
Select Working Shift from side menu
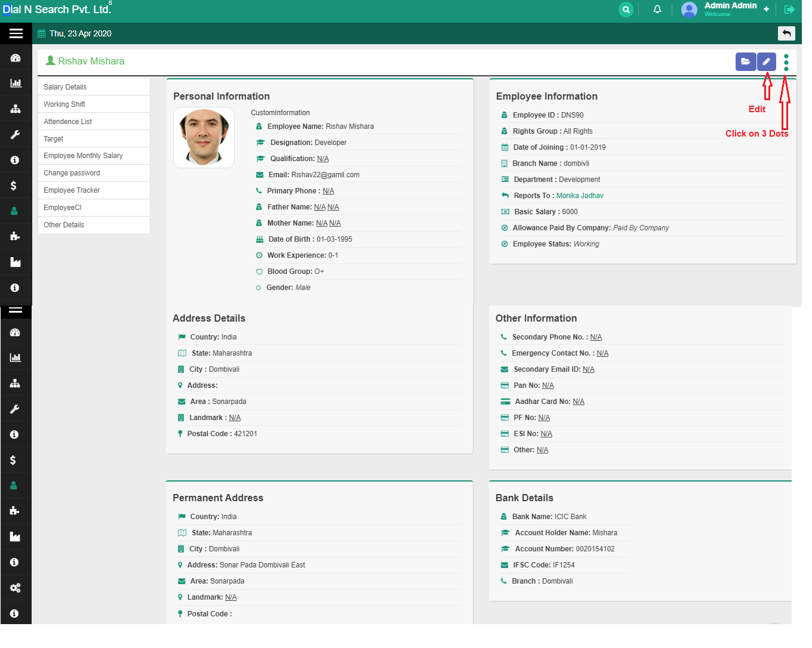point(64,104)
